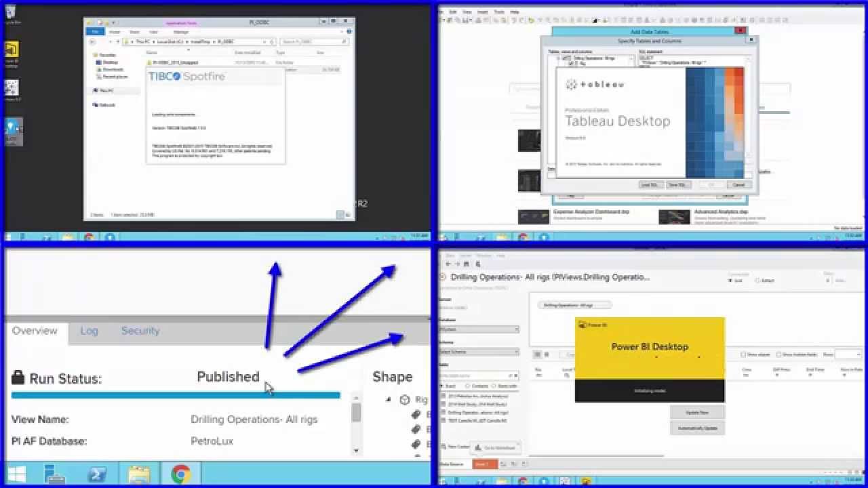The width and height of the screenshot is (868, 488).
Task: Switch to the Security tab
Action: [x=140, y=331]
